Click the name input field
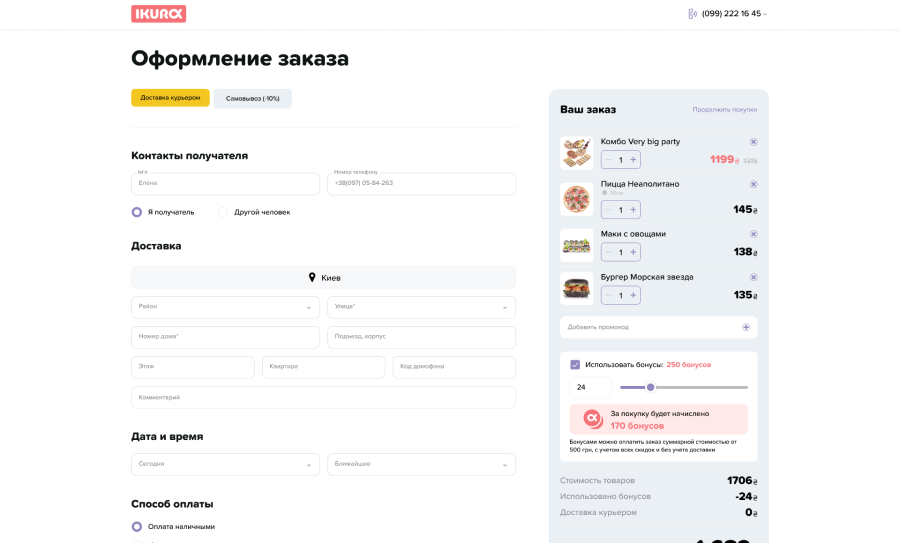The image size is (900, 543). click(226, 184)
